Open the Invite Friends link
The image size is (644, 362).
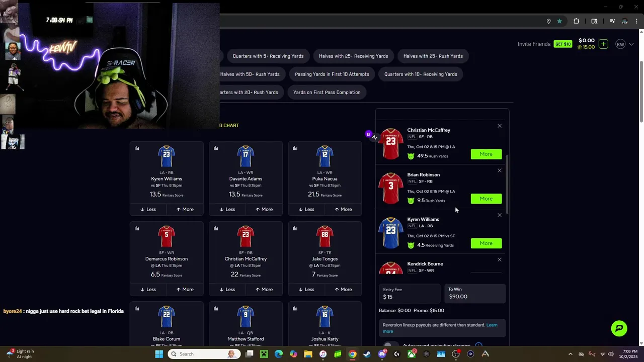coord(534,44)
